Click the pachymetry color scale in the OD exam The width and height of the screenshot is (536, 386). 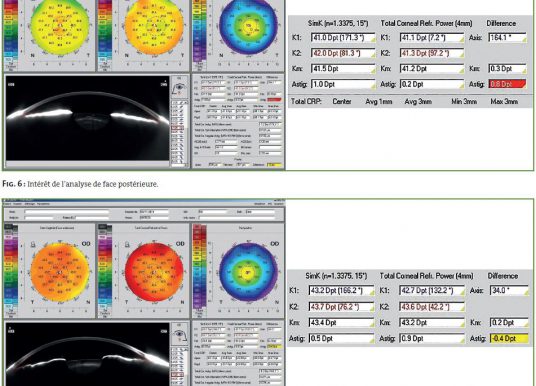(x=199, y=268)
